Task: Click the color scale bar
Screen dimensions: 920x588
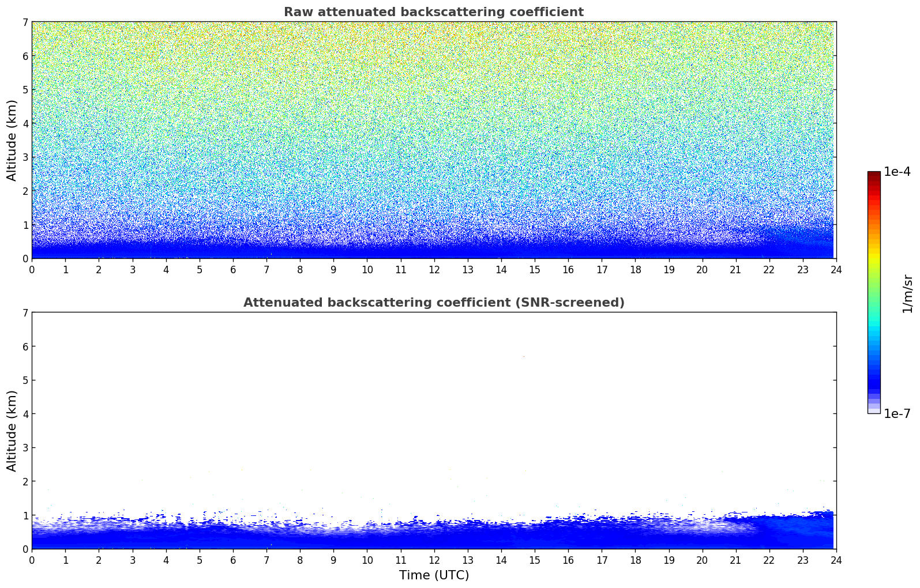Action: click(x=874, y=292)
